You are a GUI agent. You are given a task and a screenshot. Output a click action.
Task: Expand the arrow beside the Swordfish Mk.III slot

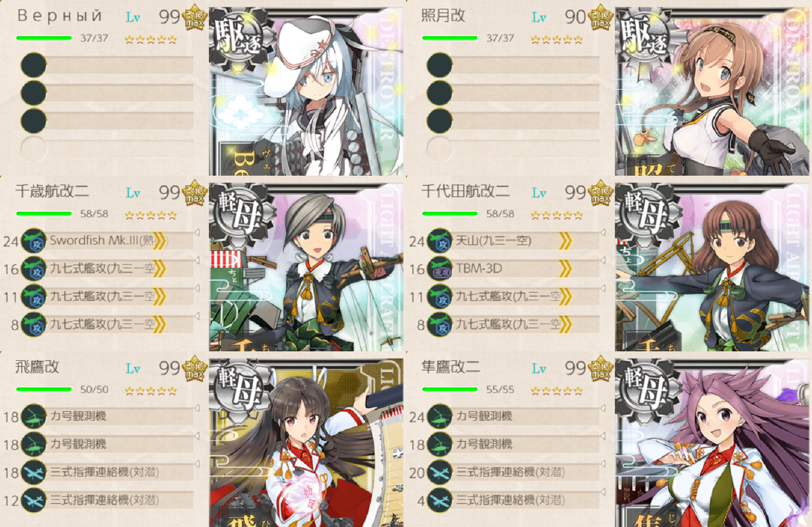point(196,233)
